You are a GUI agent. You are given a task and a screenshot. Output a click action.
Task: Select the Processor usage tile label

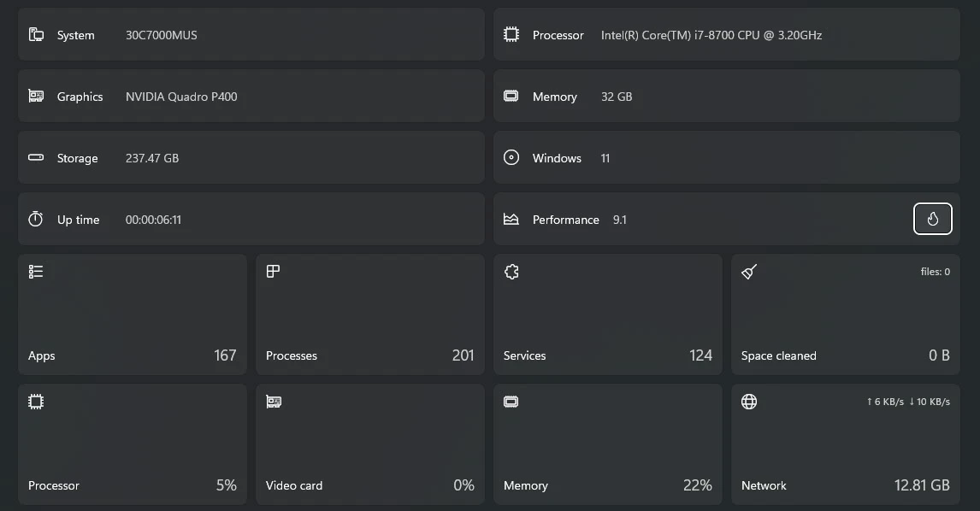tap(54, 485)
